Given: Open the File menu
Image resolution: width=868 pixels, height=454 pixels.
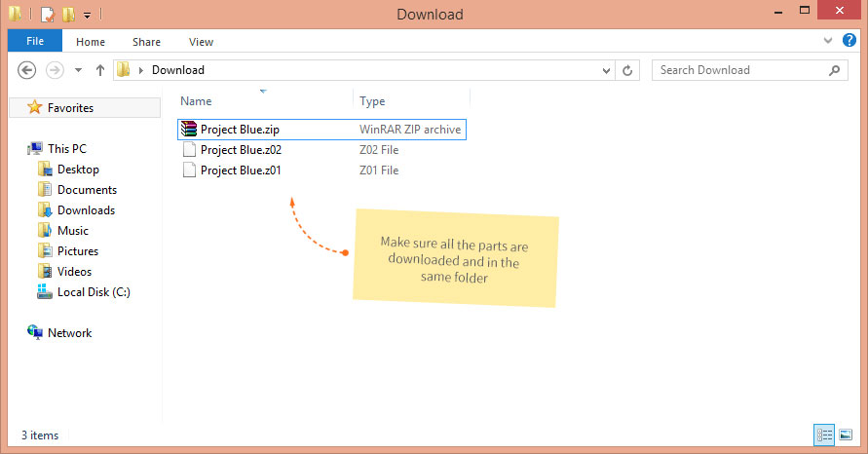Looking at the screenshot, I should click(35, 42).
